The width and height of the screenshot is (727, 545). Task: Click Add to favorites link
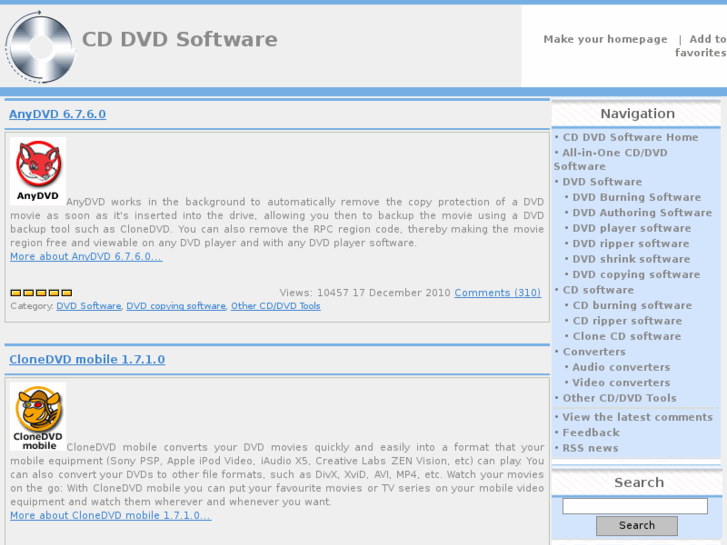click(x=701, y=46)
